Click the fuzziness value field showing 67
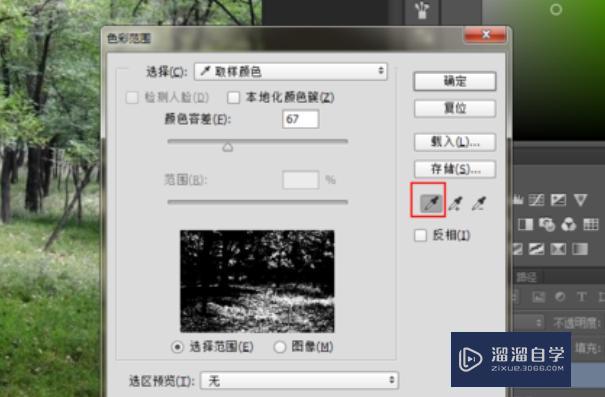 (301, 119)
